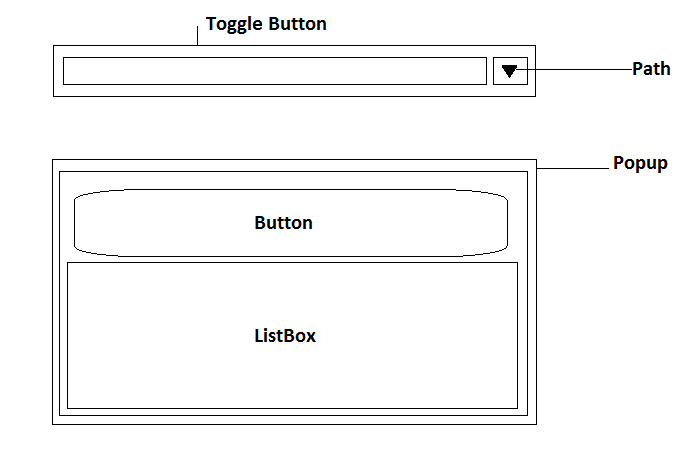Click the left rounded end of Button
Screen dimensions: 685x462
coord(76,223)
